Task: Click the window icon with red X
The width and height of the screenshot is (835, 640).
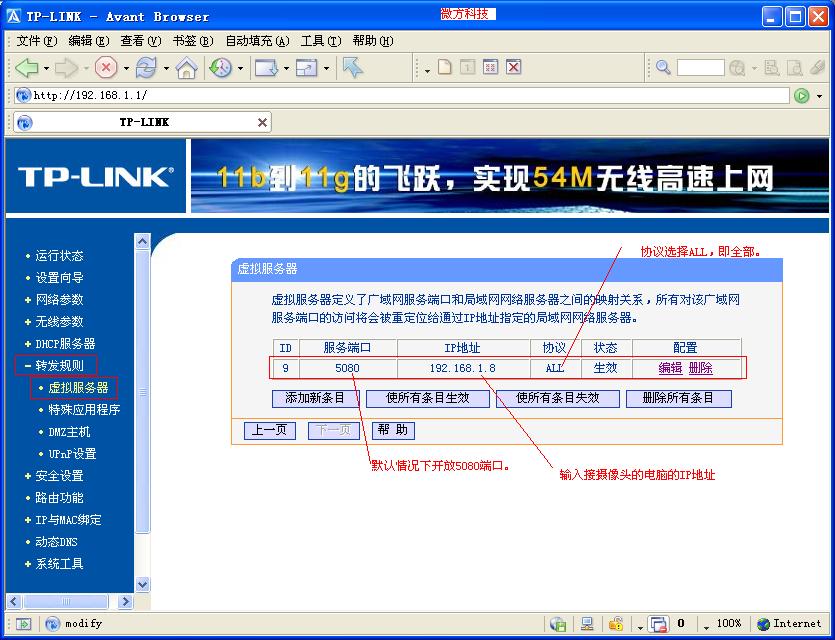Action: pyautogui.click(x=513, y=67)
